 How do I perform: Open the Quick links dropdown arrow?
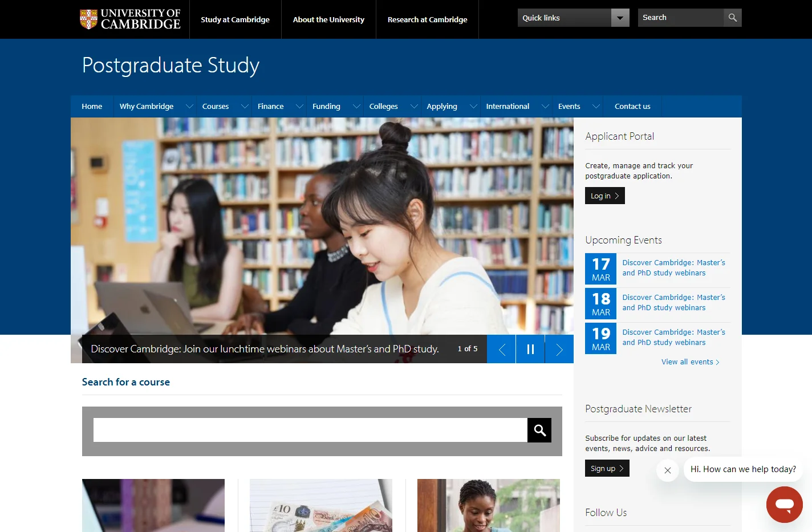(620, 18)
